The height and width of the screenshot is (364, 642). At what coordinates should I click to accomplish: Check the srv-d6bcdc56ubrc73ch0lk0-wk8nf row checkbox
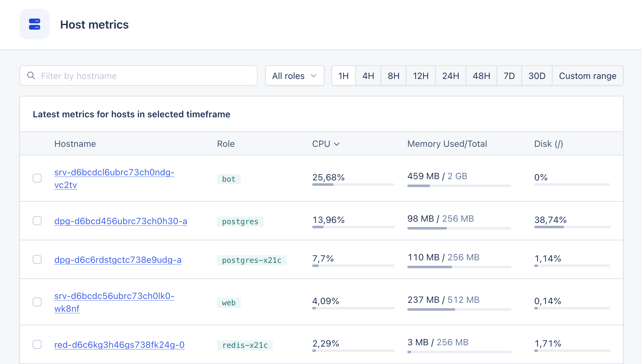(37, 302)
